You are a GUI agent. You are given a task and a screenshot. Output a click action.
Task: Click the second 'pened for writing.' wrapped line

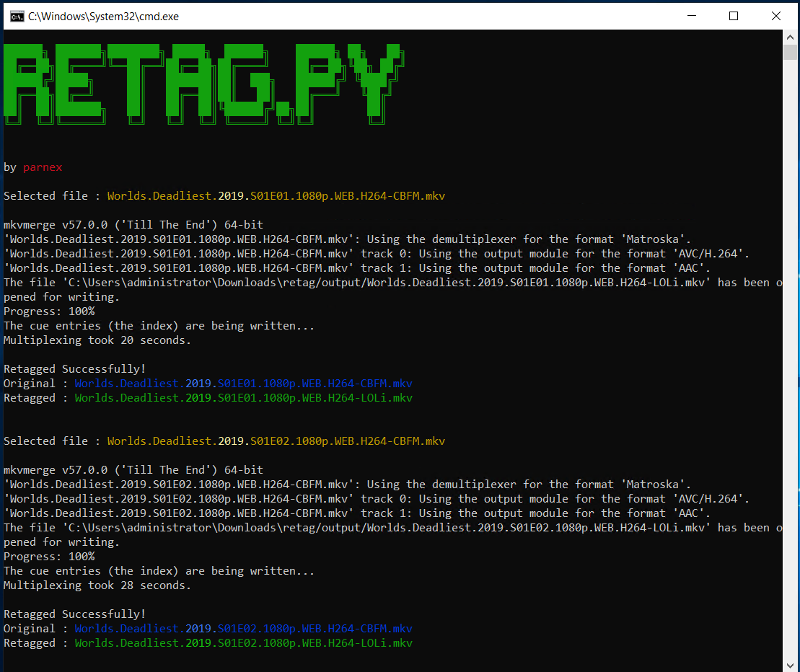click(x=62, y=542)
